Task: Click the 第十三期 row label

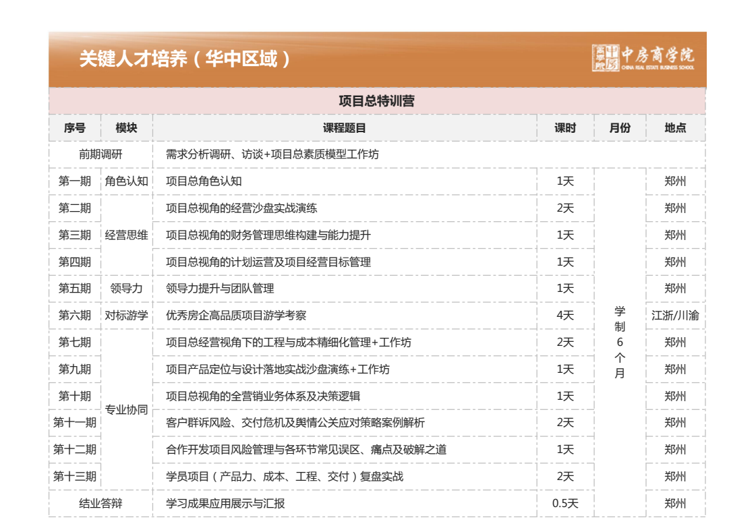Action: (75, 477)
